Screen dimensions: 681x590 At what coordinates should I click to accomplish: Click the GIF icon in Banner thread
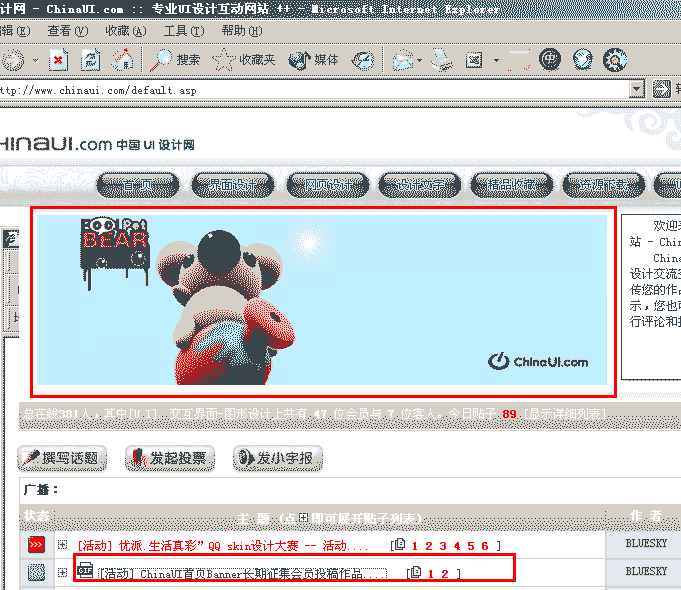(x=85, y=570)
